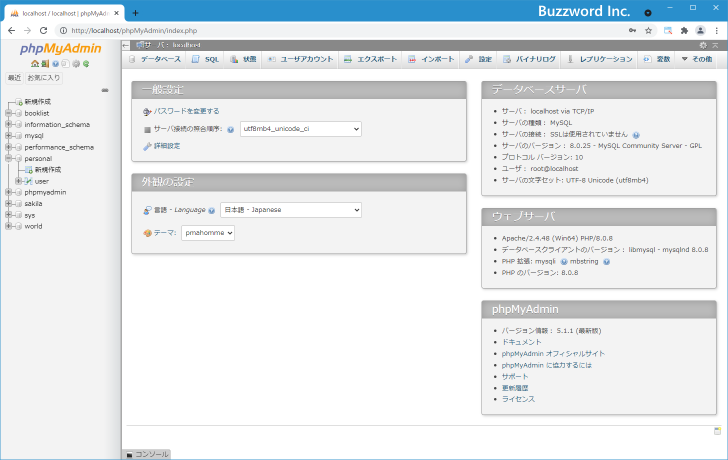Viewport: 728px width, 460px height.
Task: Click the small icon at bottom right of page
Action: [717, 431]
